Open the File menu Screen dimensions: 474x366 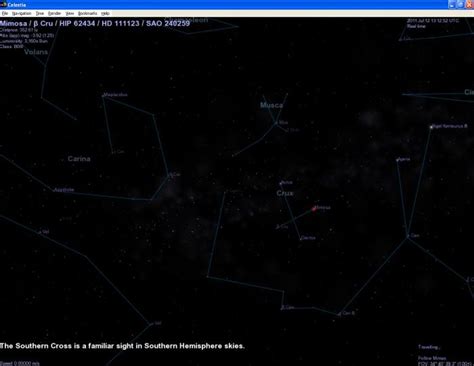point(5,13)
